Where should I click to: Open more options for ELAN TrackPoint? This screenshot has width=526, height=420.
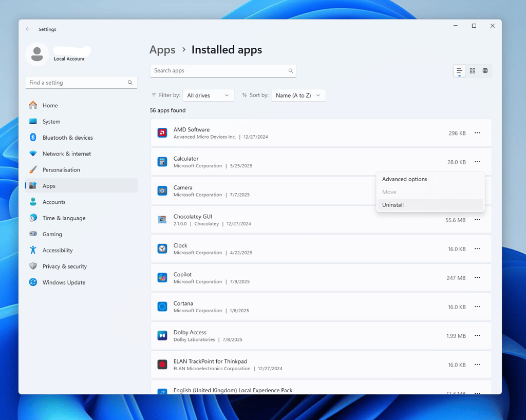point(477,365)
